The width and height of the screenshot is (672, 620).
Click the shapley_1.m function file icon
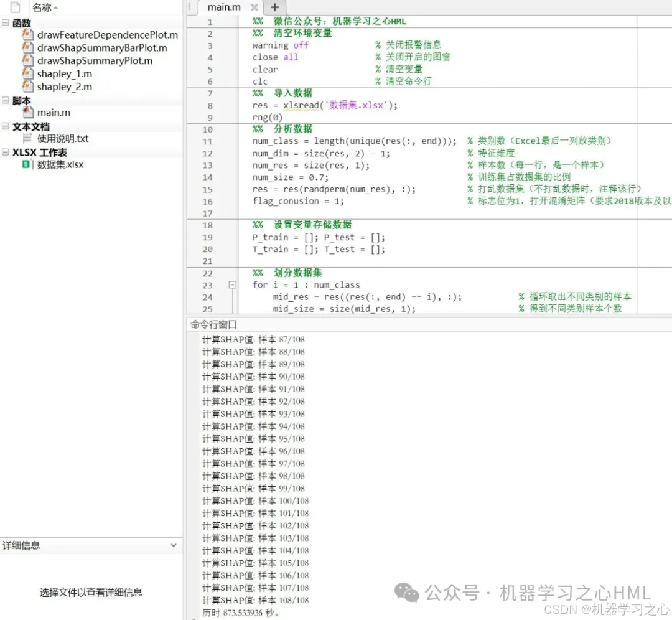click(x=28, y=73)
